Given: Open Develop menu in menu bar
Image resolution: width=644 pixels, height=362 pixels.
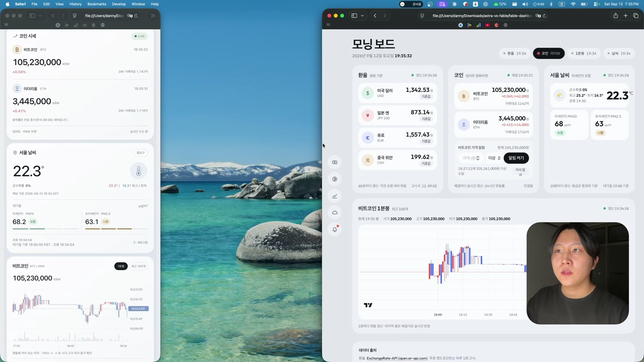Looking at the screenshot, I should coord(119,4).
